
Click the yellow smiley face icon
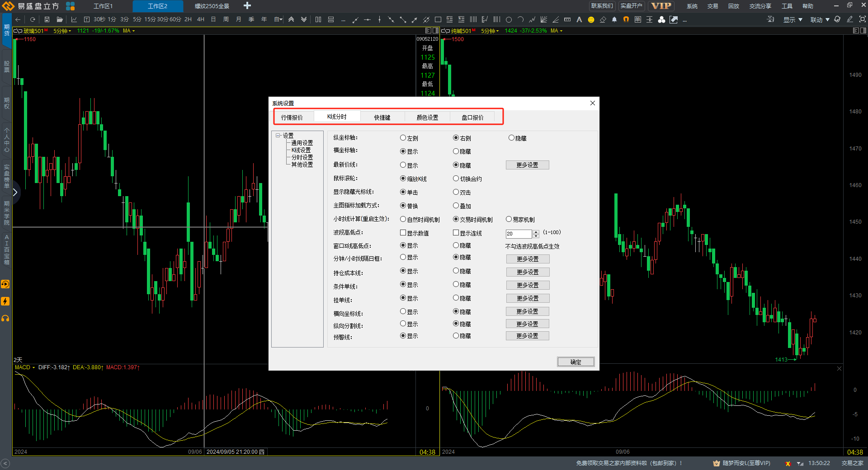pos(591,19)
